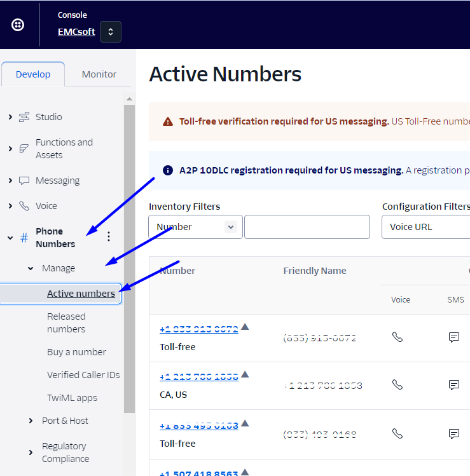Image resolution: width=470 pixels, height=476 pixels.
Task: Collapse the Manage submenu
Action: tap(31, 268)
